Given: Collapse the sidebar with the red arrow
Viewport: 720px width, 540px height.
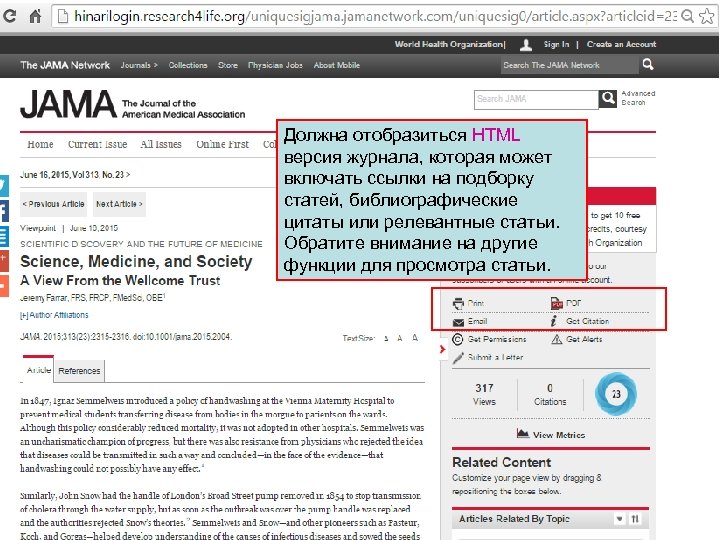Looking at the screenshot, I should tap(442, 349).
